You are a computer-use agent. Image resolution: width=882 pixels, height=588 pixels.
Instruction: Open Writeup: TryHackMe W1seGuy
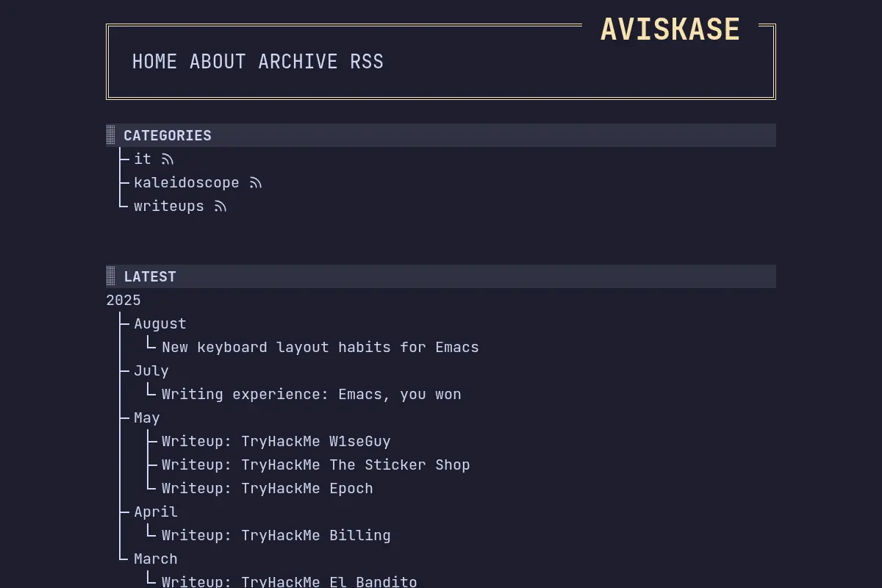pos(276,441)
